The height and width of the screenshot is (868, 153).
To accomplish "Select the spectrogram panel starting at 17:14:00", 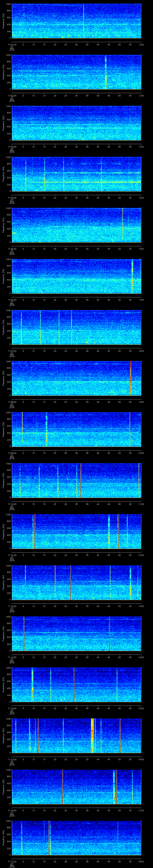I will [76, 685].
